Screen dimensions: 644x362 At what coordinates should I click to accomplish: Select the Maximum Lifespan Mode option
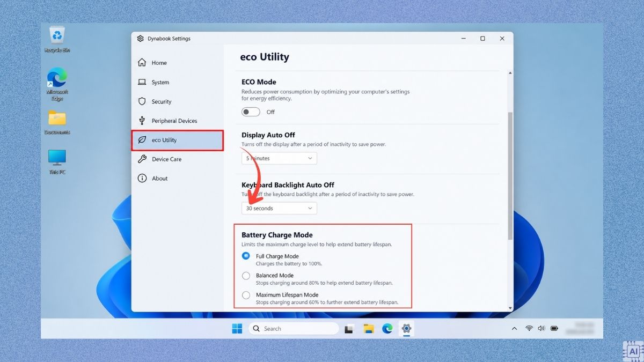coord(246,295)
